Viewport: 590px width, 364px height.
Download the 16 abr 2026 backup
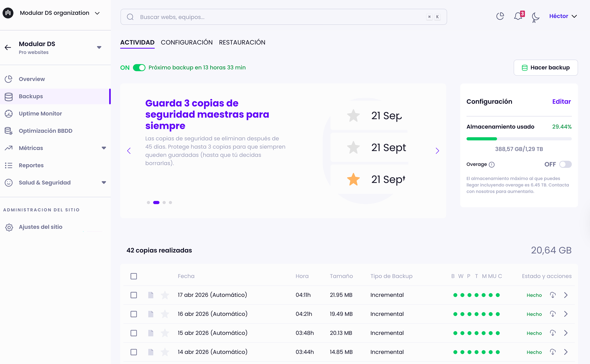tap(553, 314)
